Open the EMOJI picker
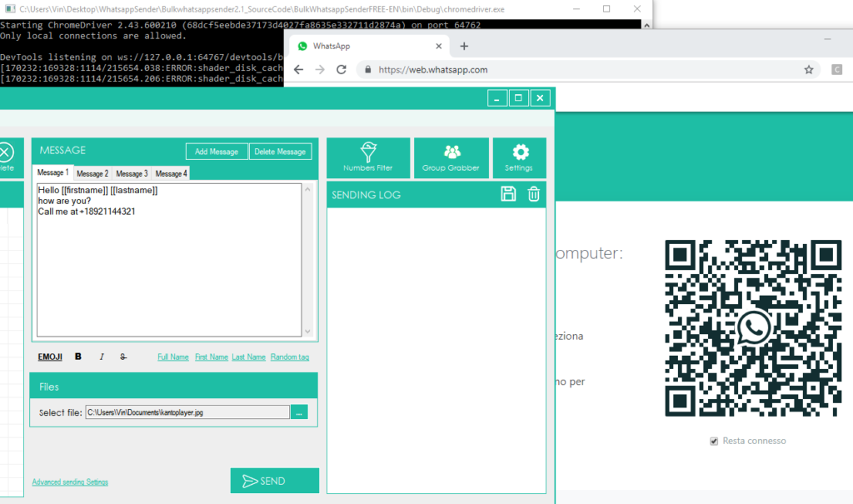 point(50,357)
